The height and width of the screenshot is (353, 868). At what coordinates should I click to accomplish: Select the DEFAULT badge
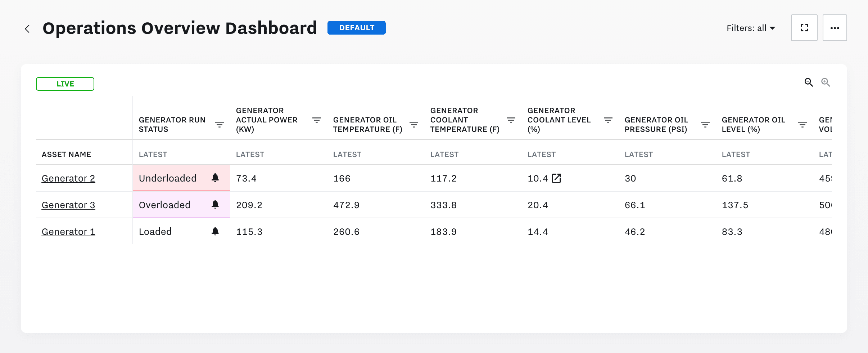pos(356,27)
